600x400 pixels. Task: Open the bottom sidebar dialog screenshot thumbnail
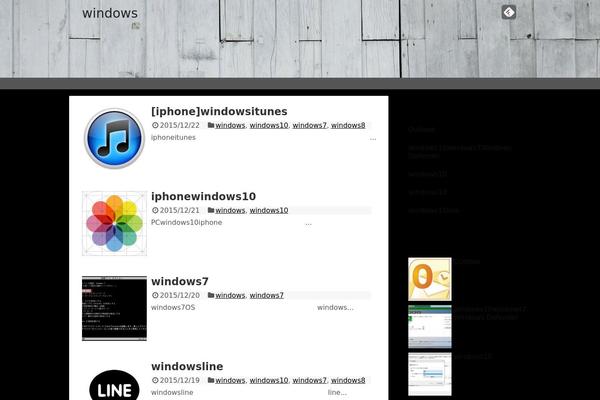pos(430,374)
